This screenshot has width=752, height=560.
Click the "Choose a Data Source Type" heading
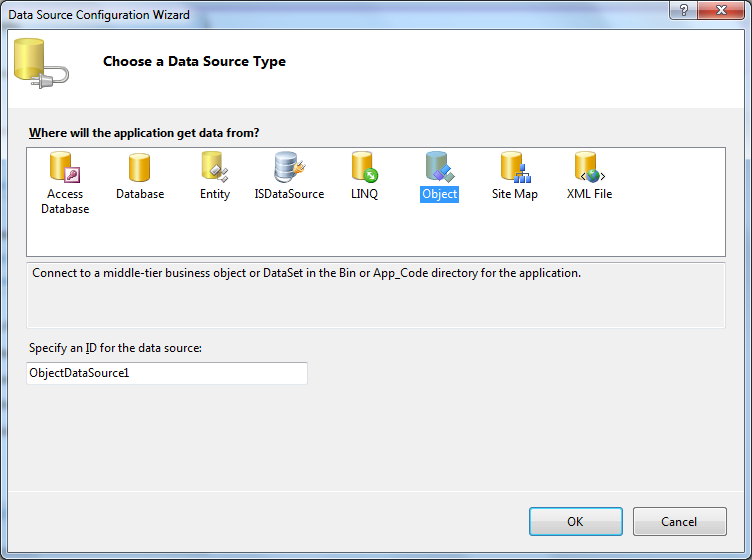pos(194,62)
